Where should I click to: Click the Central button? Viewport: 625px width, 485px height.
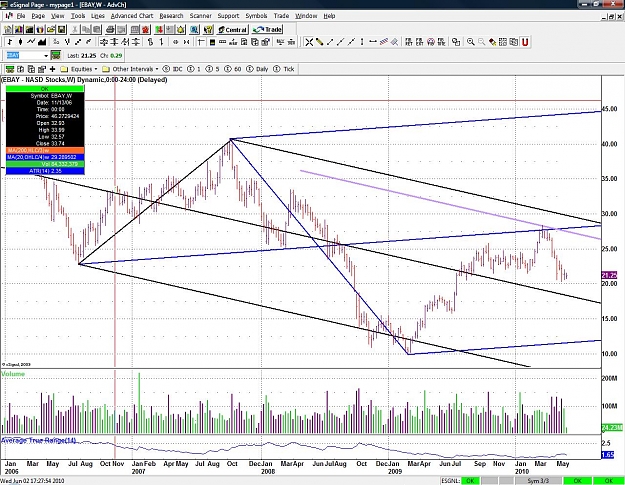233,29
